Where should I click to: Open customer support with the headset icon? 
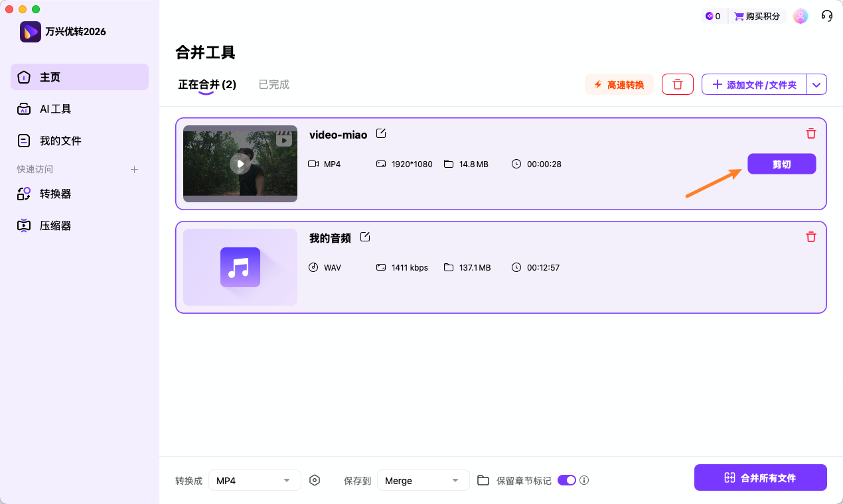click(x=826, y=15)
